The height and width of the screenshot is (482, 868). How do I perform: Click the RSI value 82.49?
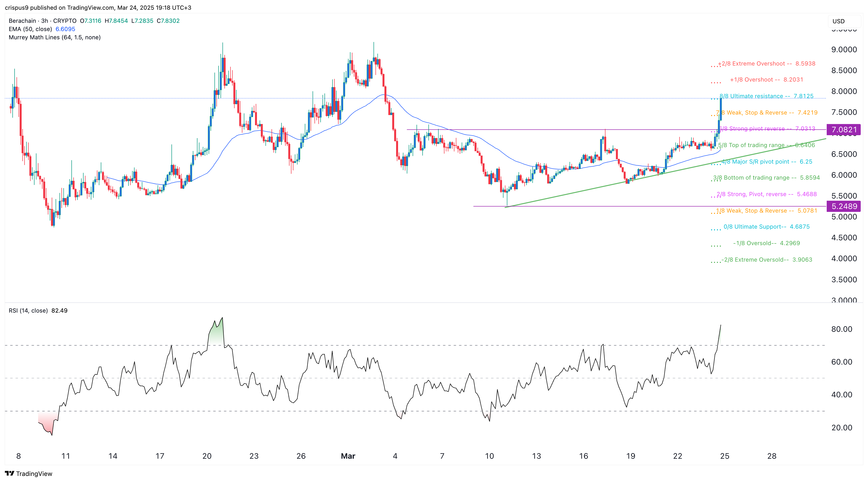point(60,311)
